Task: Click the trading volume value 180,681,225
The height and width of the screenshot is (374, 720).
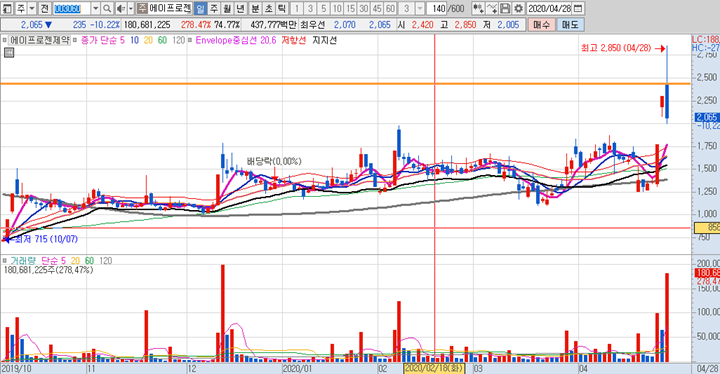Action: tap(147, 25)
